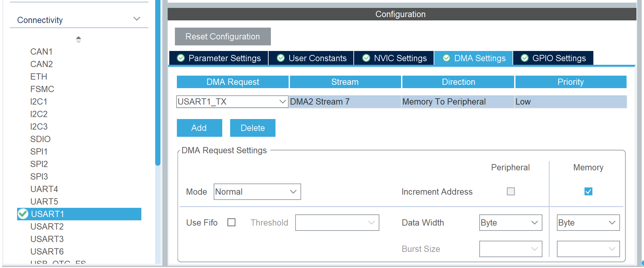Select the Low priority cell
The image size is (644, 268).
(571, 102)
